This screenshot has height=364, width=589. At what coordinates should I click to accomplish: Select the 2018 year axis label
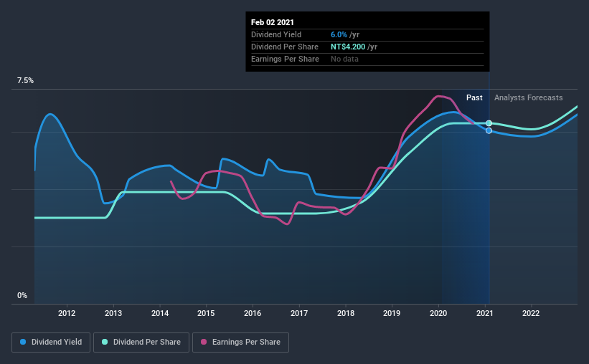(346, 313)
